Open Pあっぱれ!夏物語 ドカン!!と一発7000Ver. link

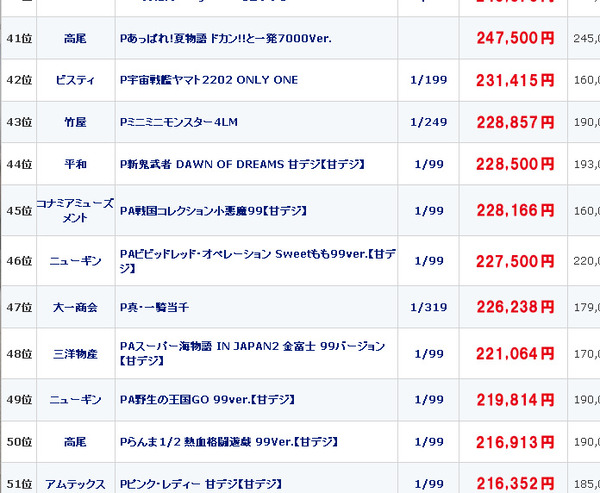click(x=225, y=38)
